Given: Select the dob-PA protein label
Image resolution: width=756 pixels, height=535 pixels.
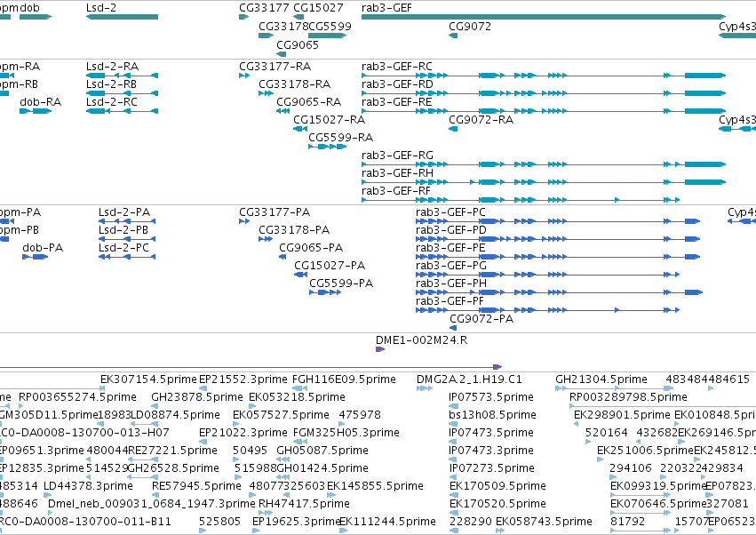Looking at the screenshot, I should [x=43, y=248].
